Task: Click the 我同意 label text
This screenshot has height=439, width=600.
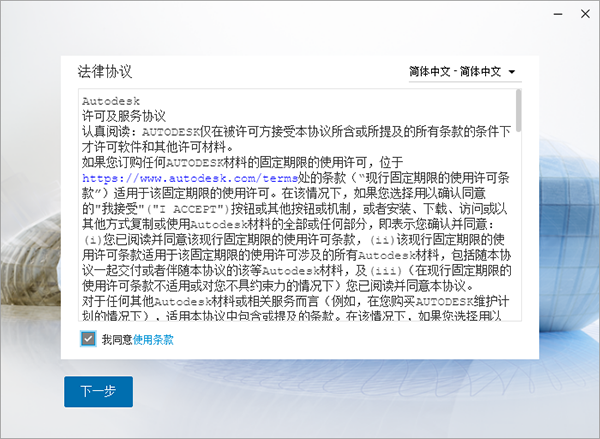Action: pyautogui.click(x=117, y=339)
